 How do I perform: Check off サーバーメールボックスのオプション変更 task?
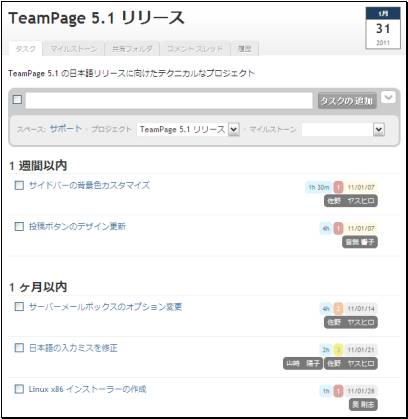coord(19,307)
